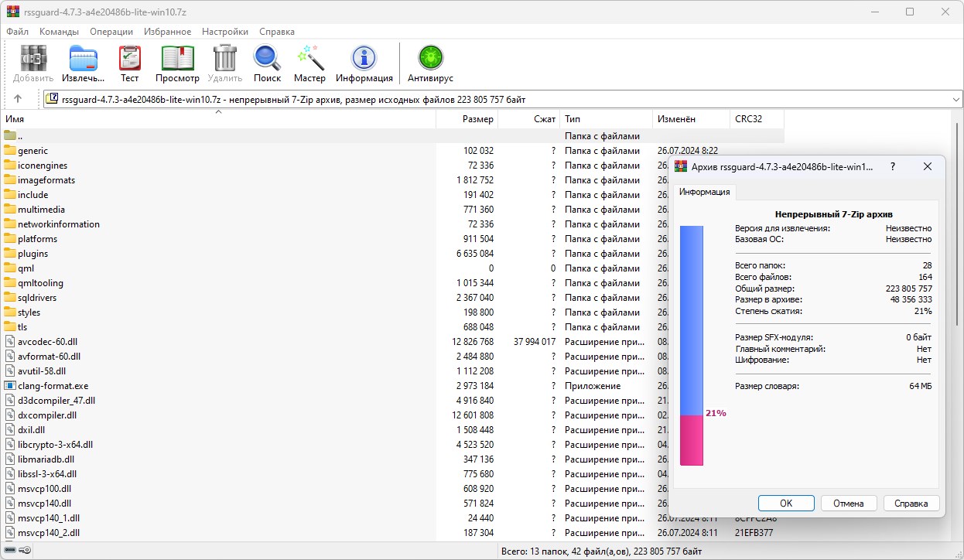Open the Файл menu

[17, 32]
